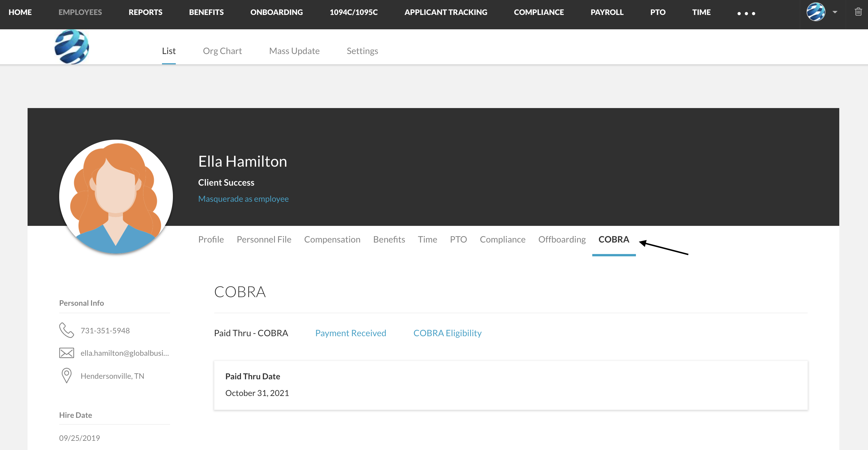Open COMPLIANCE in top navigation
This screenshot has width=868, height=450.
[539, 12]
